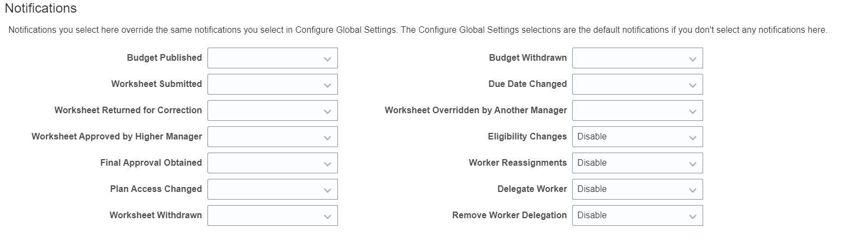The height and width of the screenshot is (245, 868).
Task: Open the Due Date Changed dropdown
Action: click(x=637, y=84)
